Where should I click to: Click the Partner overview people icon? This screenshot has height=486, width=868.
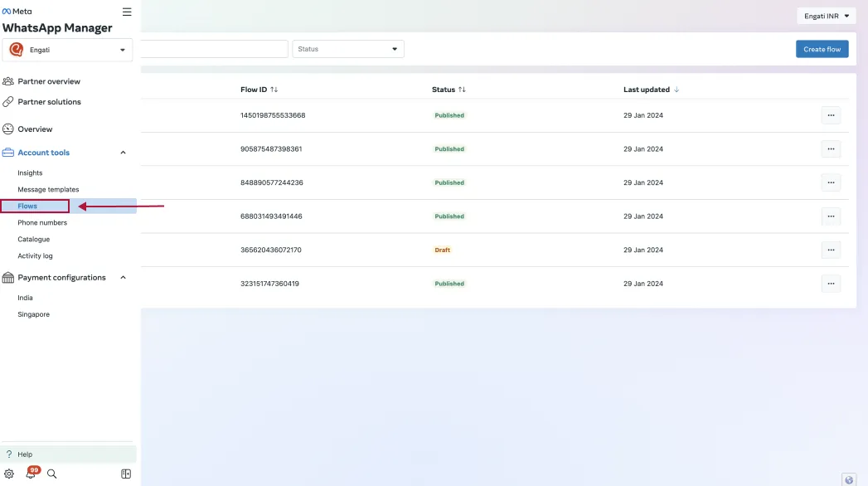pos(7,81)
